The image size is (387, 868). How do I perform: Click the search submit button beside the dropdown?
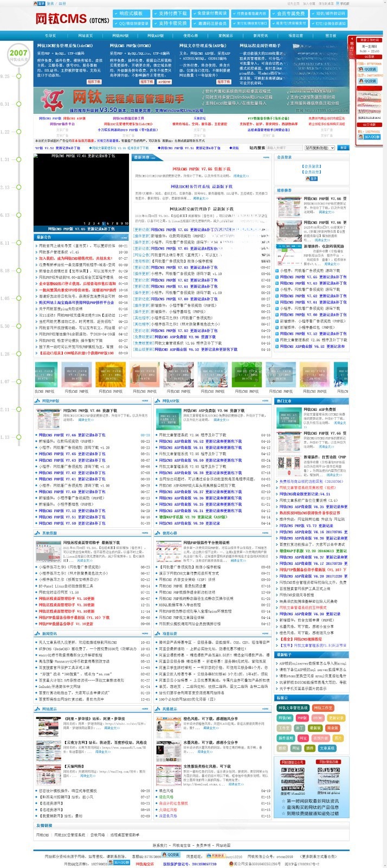tap(343, 148)
